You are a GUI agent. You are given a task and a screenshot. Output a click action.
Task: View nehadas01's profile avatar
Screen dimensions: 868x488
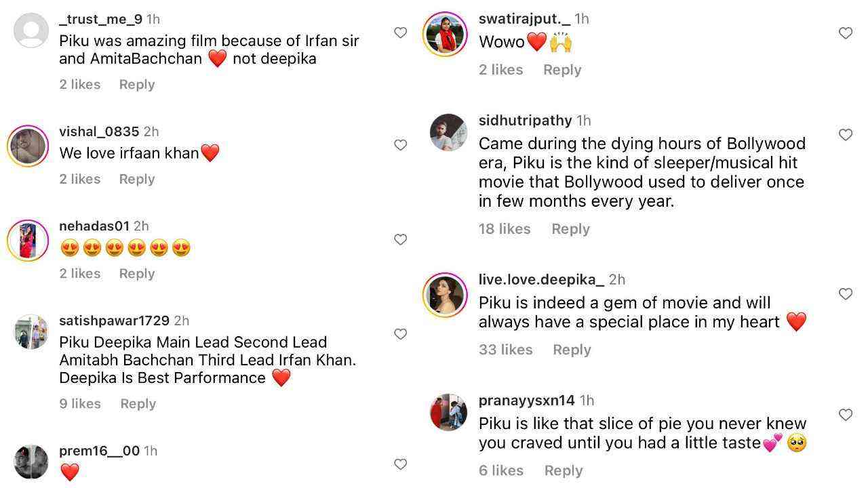tap(28, 241)
